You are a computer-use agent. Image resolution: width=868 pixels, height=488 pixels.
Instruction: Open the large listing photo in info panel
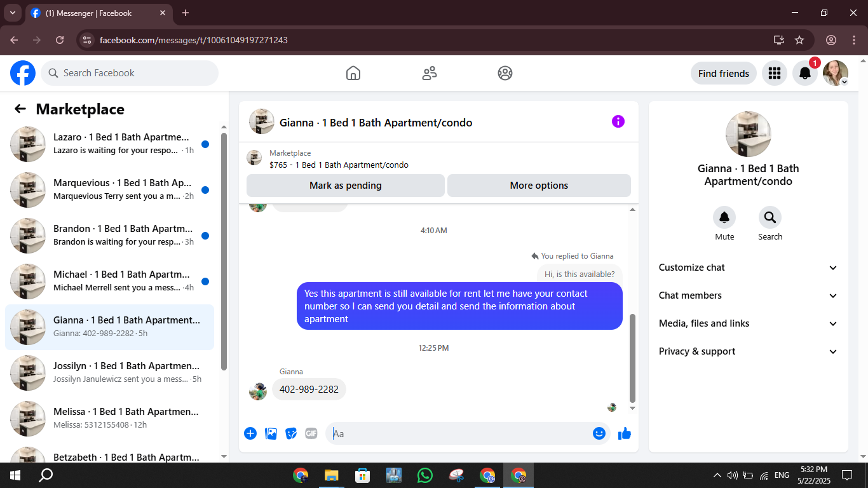coord(749,134)
